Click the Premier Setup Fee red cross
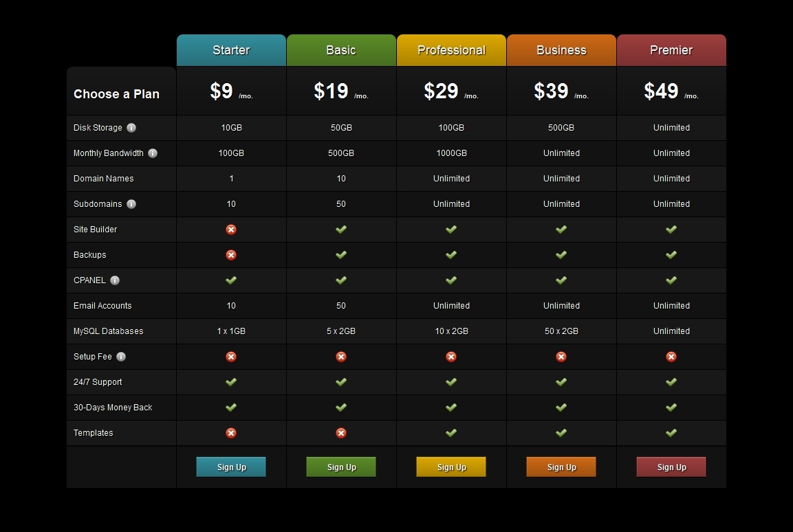This screenshot has height=532, width=793. pyautogui.click(x=671, y=357)
